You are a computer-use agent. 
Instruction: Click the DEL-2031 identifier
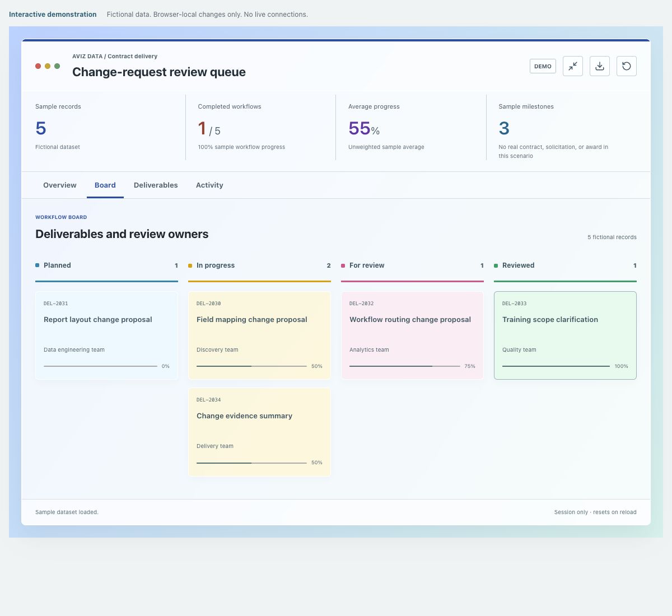click(x=56, y=304)
